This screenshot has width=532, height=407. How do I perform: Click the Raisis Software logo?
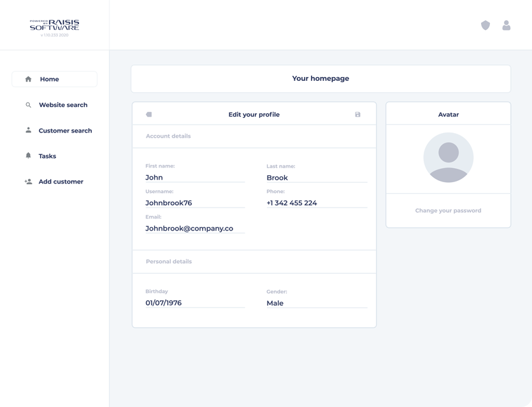pos(55,25)
